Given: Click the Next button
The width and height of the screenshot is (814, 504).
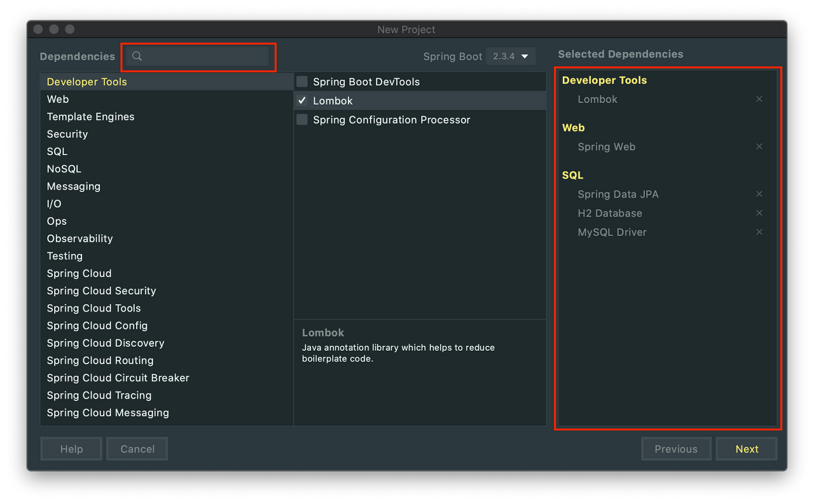Looking at the screenshot, I should tap(747, 449).
